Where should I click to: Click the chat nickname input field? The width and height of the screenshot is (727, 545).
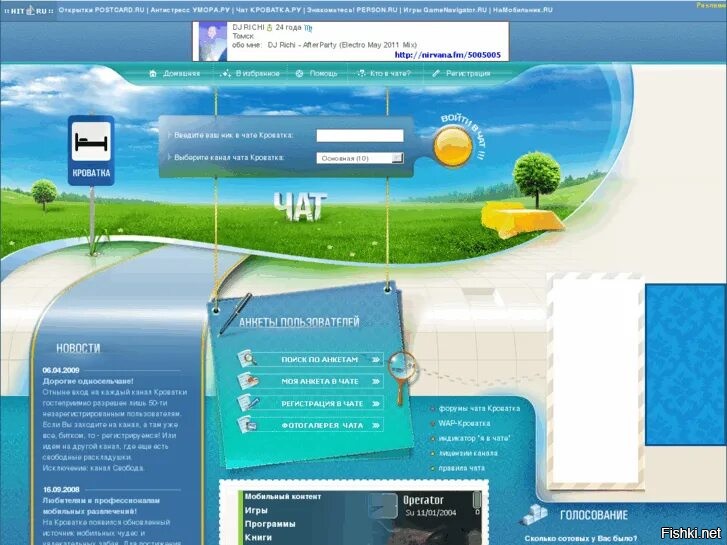(x=360, y=135)
